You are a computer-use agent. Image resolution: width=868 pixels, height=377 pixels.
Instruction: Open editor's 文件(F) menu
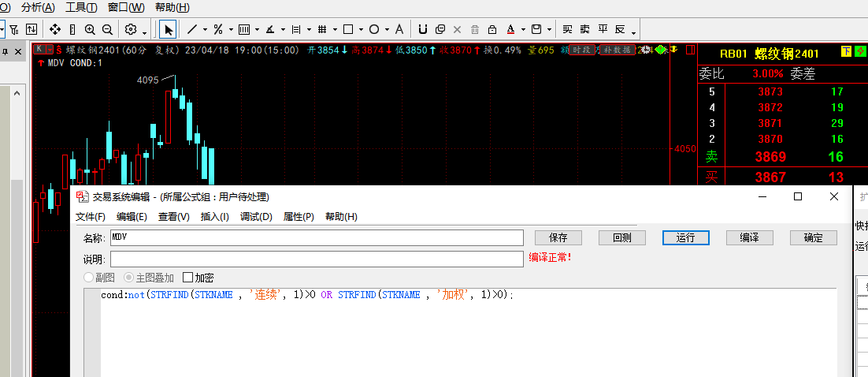coord(91,217)
